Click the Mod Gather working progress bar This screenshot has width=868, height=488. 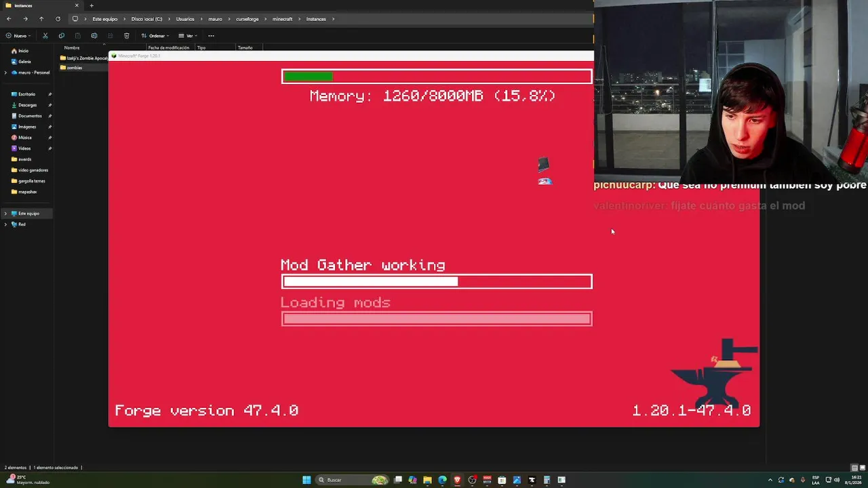[x=437, y=281]
